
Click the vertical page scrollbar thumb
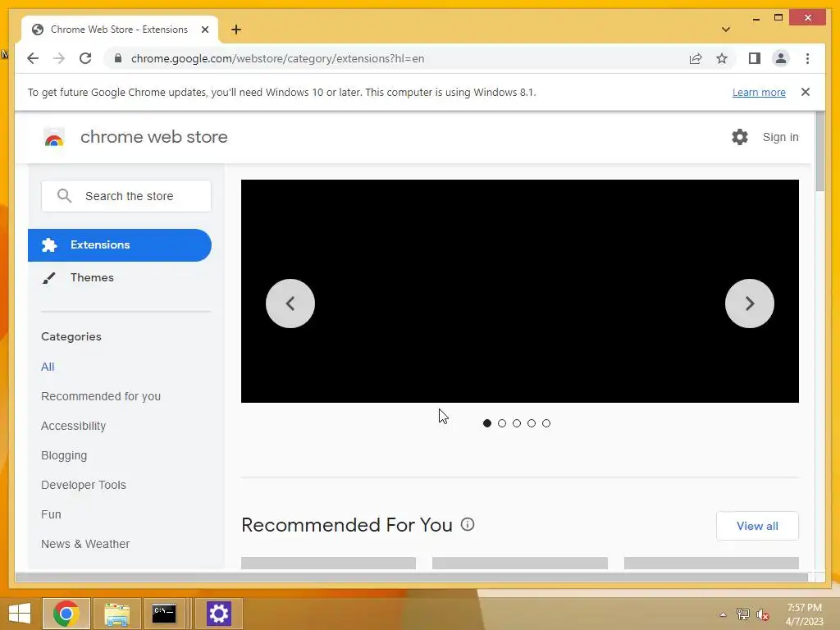tap(819, 151)
